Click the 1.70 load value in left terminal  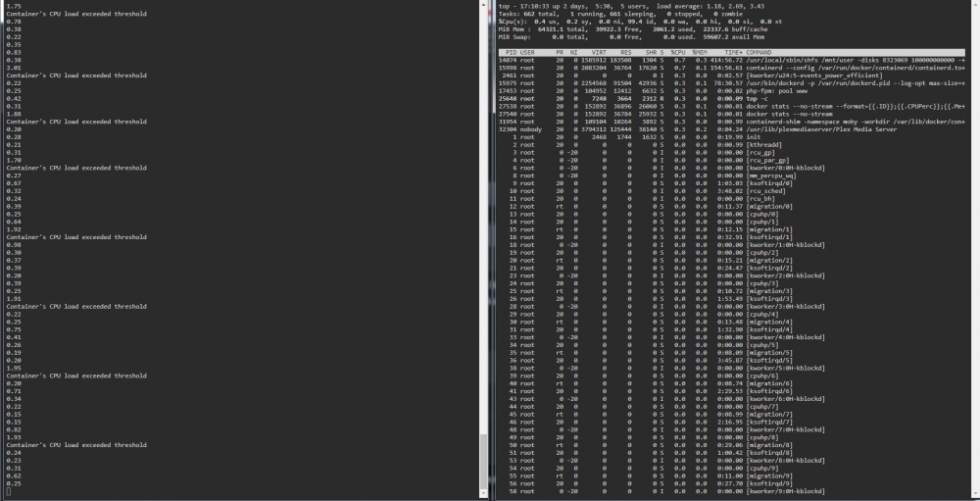click(14, 160)
